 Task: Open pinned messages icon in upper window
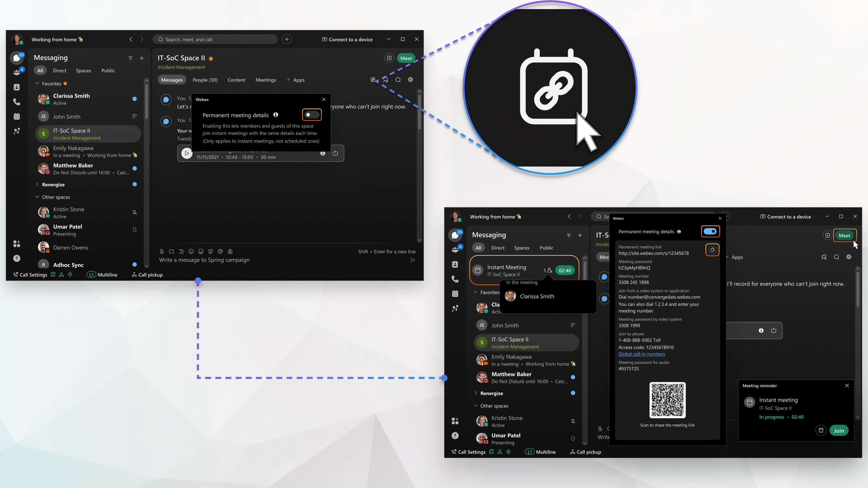(385, 80)
